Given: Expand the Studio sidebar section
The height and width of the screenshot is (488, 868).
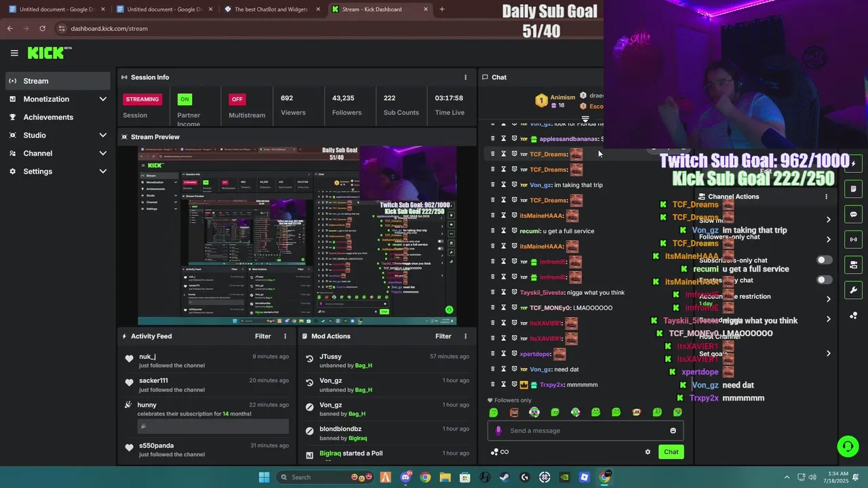Looking at the screenshot, I should pyautogui.click(x=103, y=135).
